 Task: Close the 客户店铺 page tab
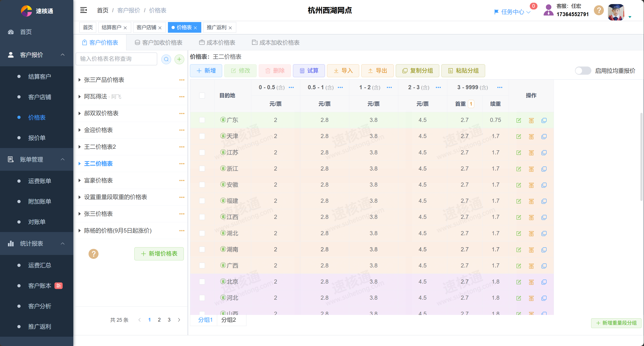(160, 28)
